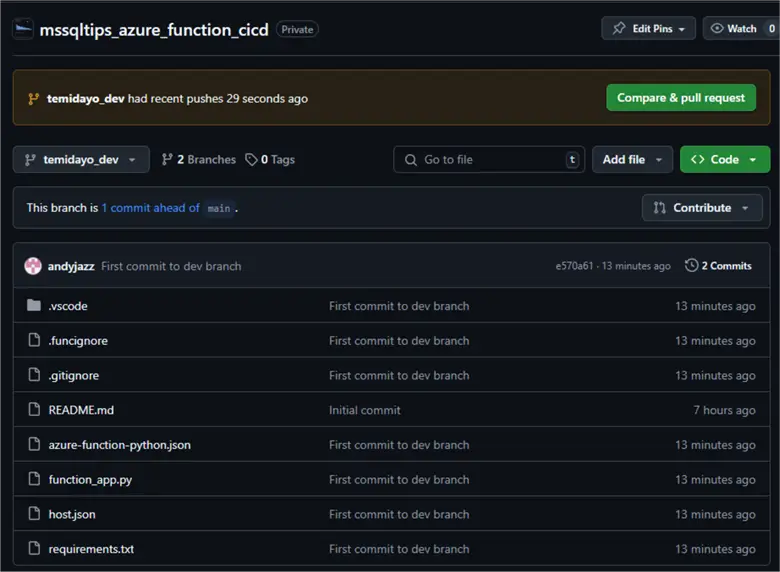Click the andyjazz username

coord(71,267)
